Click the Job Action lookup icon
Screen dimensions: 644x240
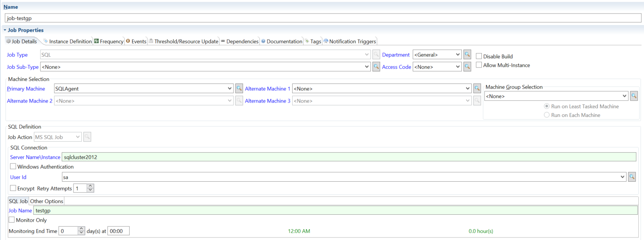87,137
